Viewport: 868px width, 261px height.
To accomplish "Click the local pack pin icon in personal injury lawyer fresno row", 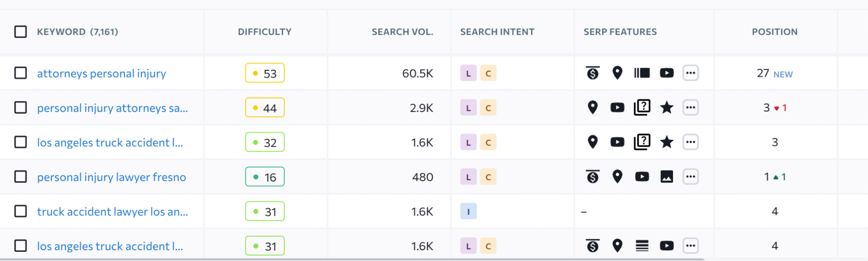I will (617, 177).
